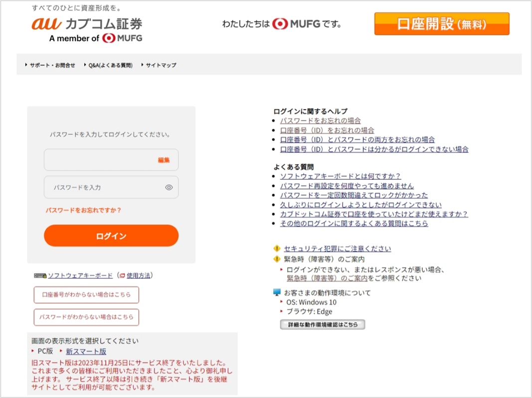Open the サポート・お問合せ menu item
This screenshot has width=532, height=398.
pos(52,65)
